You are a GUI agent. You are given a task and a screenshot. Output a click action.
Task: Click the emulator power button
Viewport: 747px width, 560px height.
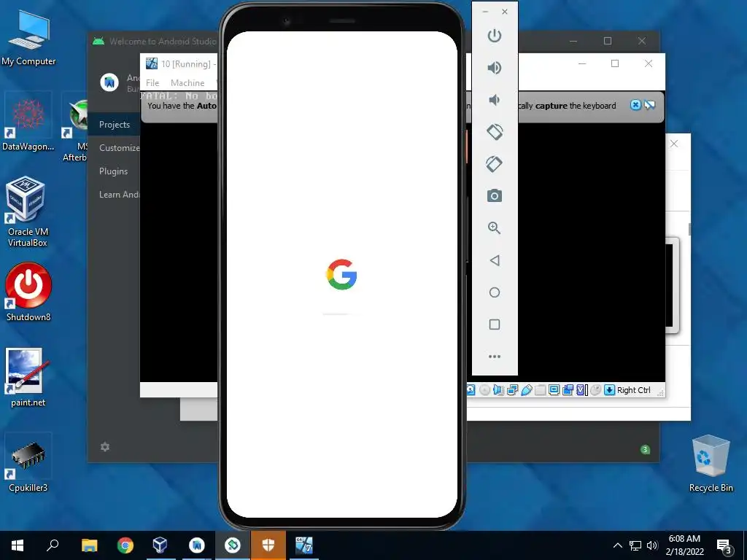pyautogui.click(x=495, y=36)
